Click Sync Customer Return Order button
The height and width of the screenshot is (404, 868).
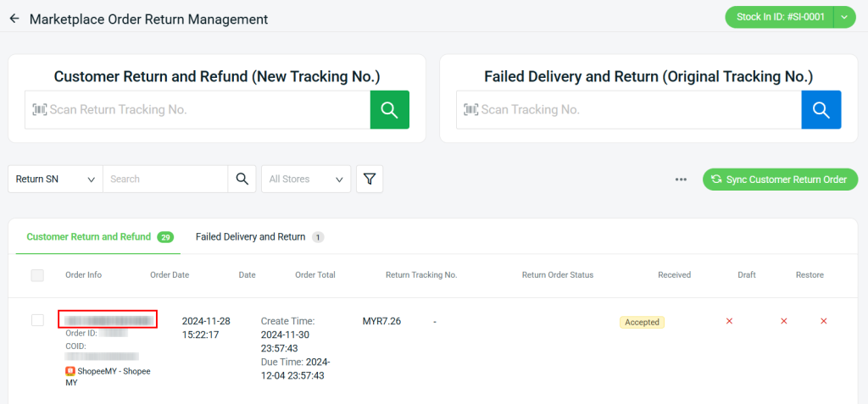click(x=780, y=179)
